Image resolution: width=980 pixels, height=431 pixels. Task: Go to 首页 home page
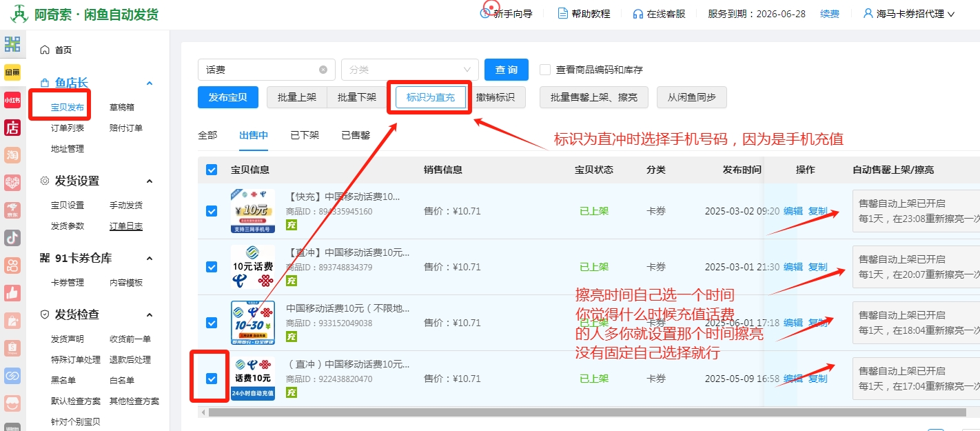click(63, 50)
